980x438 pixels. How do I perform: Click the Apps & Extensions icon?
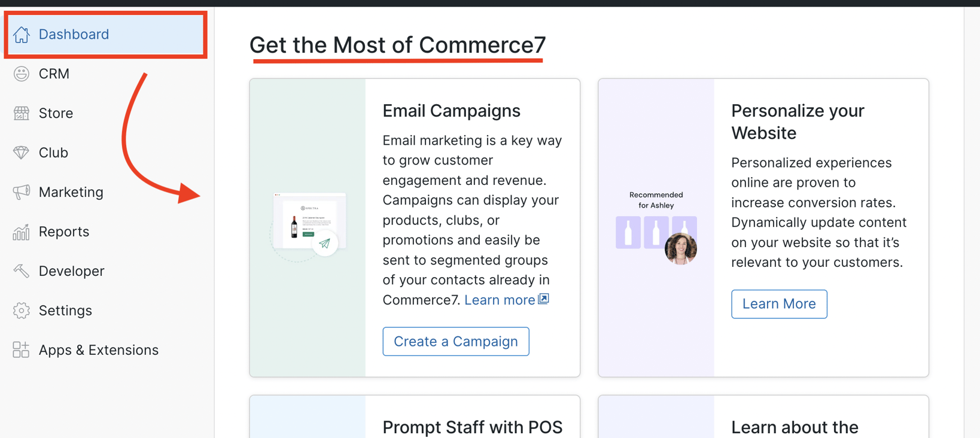(20, 349)
